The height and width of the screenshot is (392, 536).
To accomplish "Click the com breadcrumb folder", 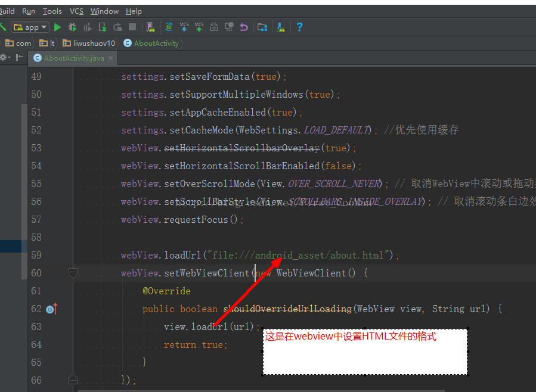I will [18, 43].
